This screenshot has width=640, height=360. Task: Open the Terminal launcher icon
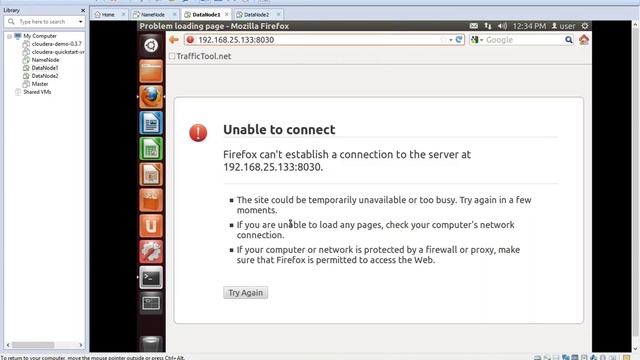click(151, 278)
